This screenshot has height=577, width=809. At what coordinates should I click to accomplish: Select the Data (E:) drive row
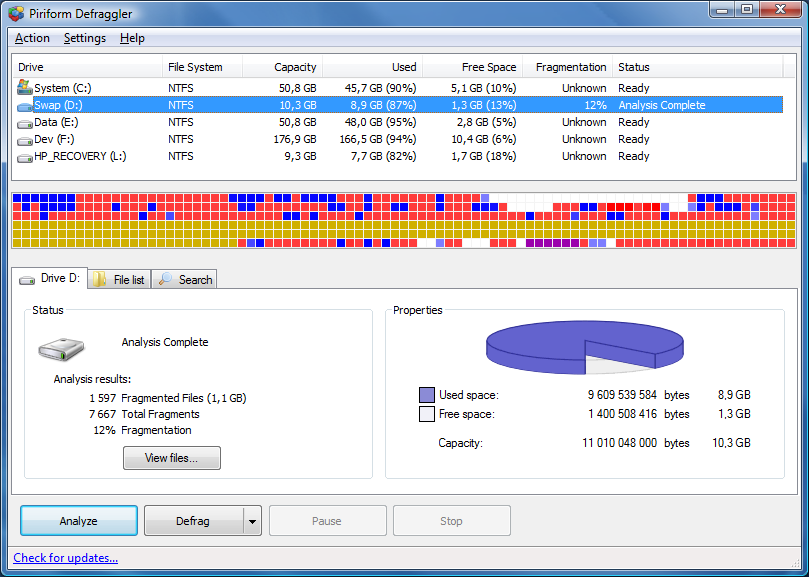(400, 122)
